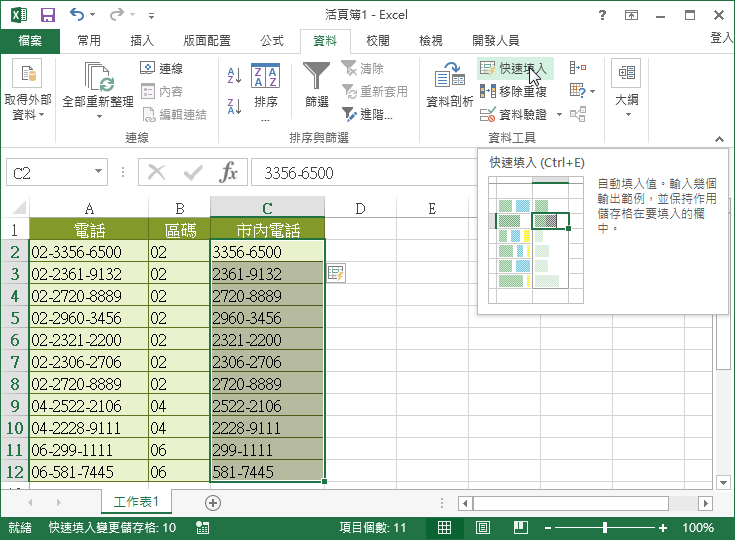Click the zoom slider handle
The height and width of the screenshot is (540, 735).
pos(605,528)
